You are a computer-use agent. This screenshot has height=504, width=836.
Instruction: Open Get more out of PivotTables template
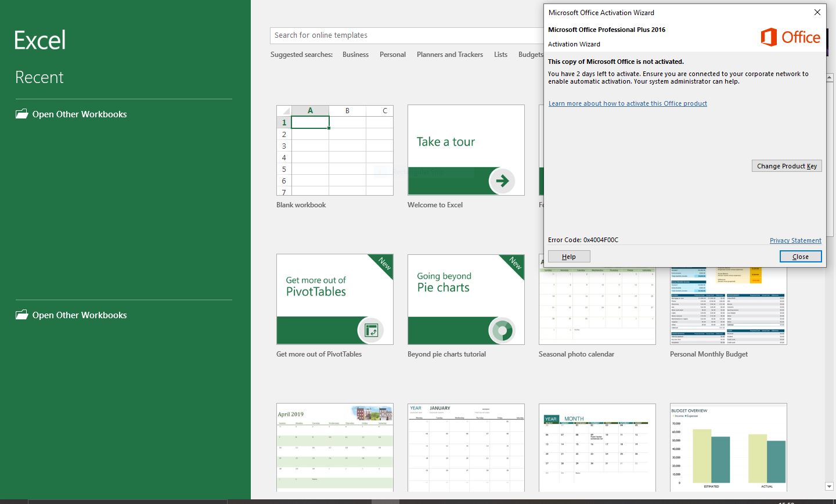pos(335,299)
